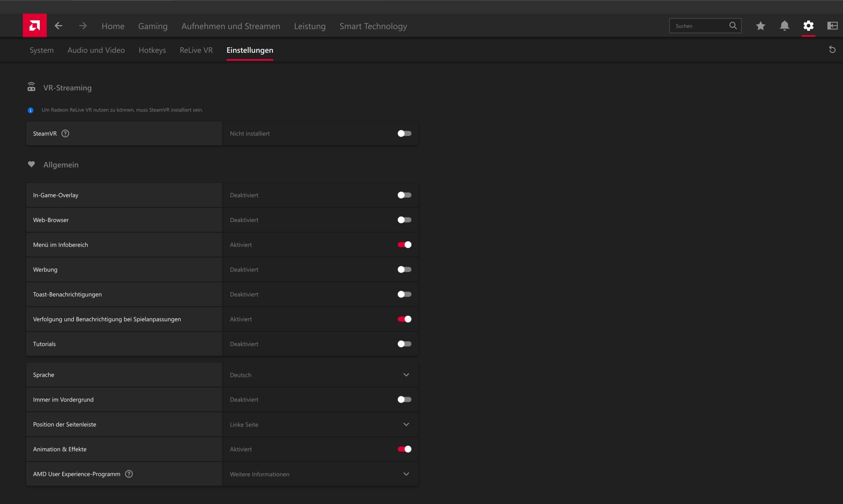Click the Tutorials label
843x504 pixels.
(44, 344)
